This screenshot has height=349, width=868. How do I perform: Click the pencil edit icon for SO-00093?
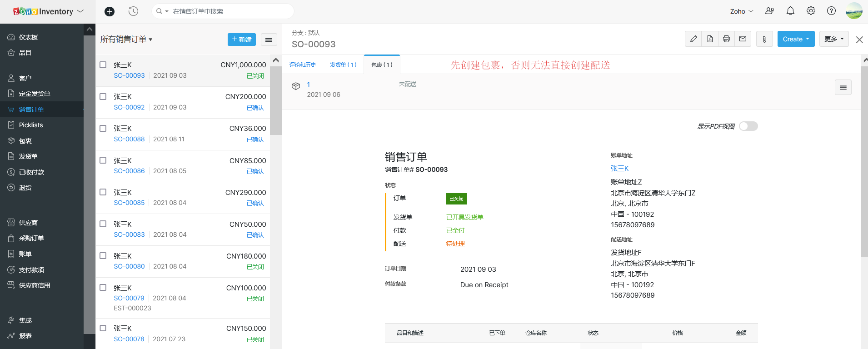click(693, 39)
